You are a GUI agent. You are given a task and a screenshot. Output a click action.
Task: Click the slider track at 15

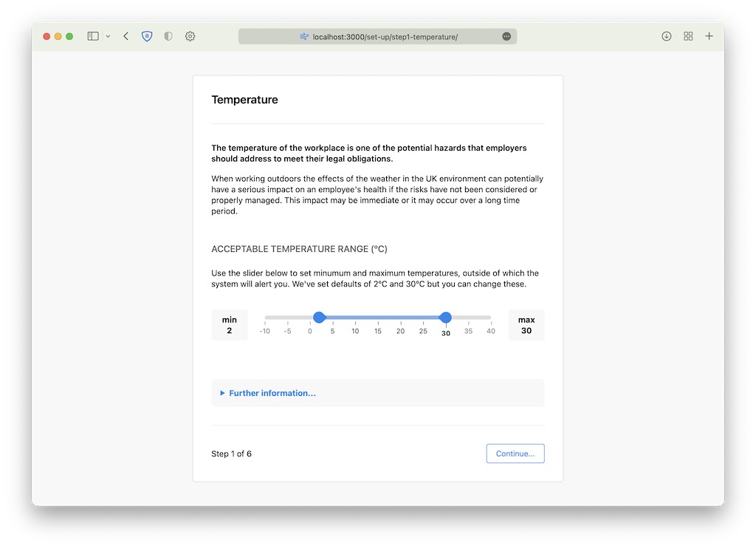pos(378,317)
